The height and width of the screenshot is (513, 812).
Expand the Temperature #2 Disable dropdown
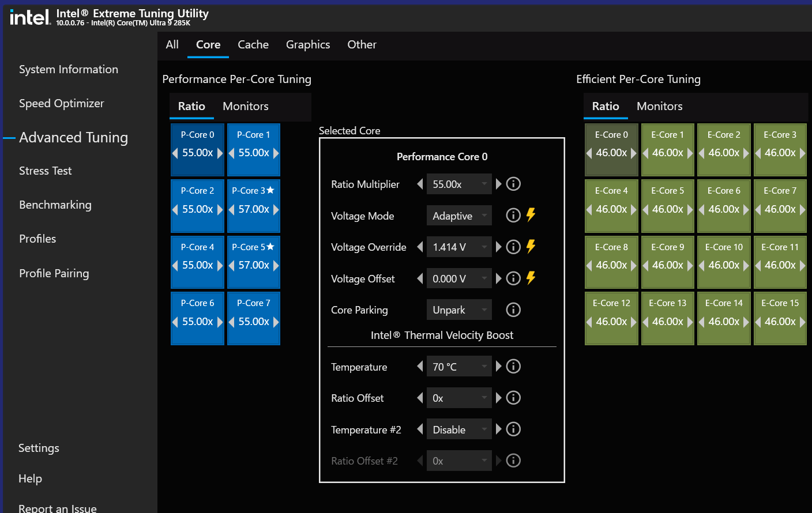(459, 429)
